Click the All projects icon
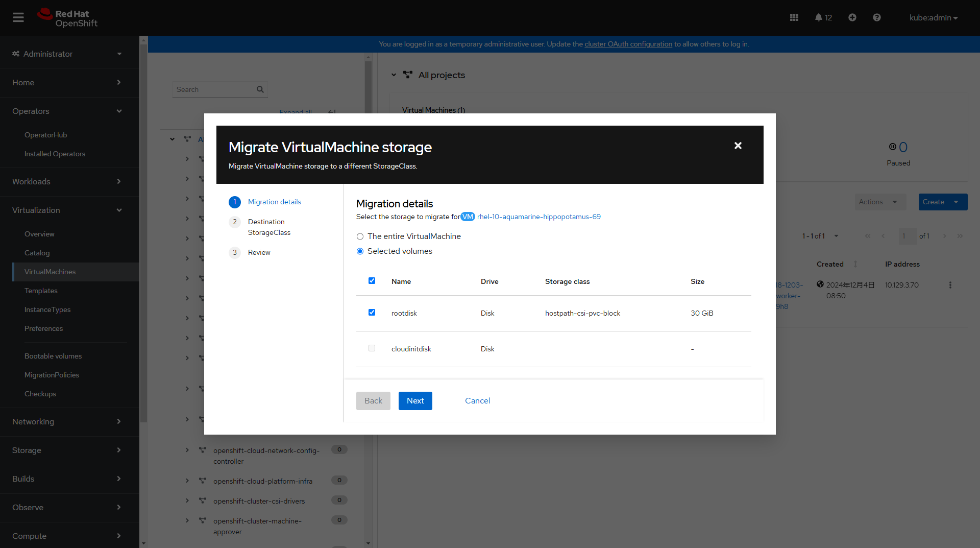The height and width of the screenshot is (548, 980). coord(408,75)
